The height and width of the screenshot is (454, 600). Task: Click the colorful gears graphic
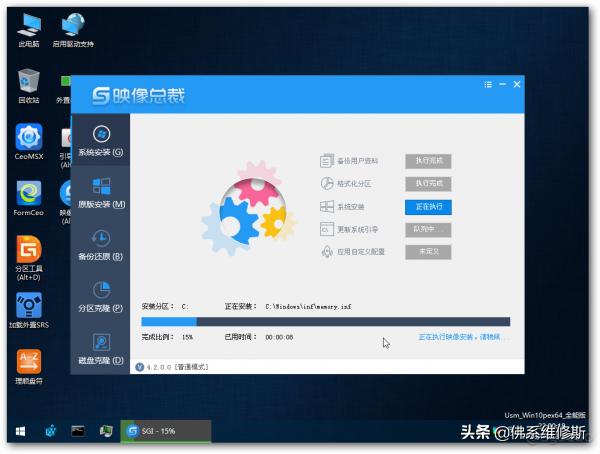pos(249,209)
